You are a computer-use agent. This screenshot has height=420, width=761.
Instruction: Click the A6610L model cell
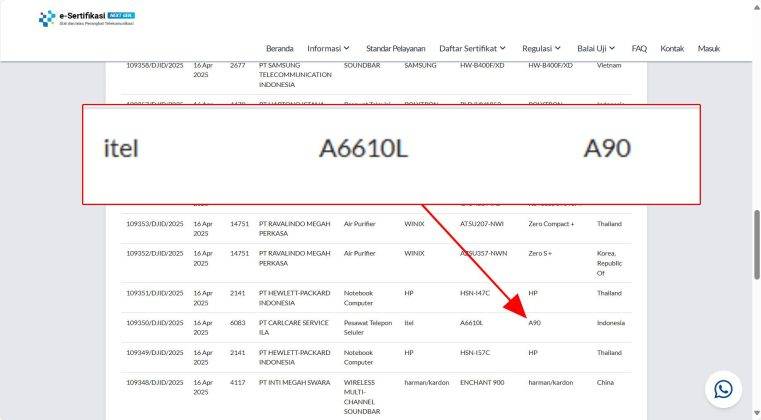click(471, 323)
